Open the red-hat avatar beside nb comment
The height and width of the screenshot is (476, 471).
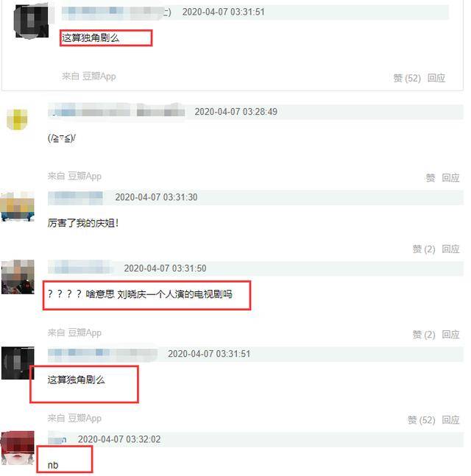point(18,448)
